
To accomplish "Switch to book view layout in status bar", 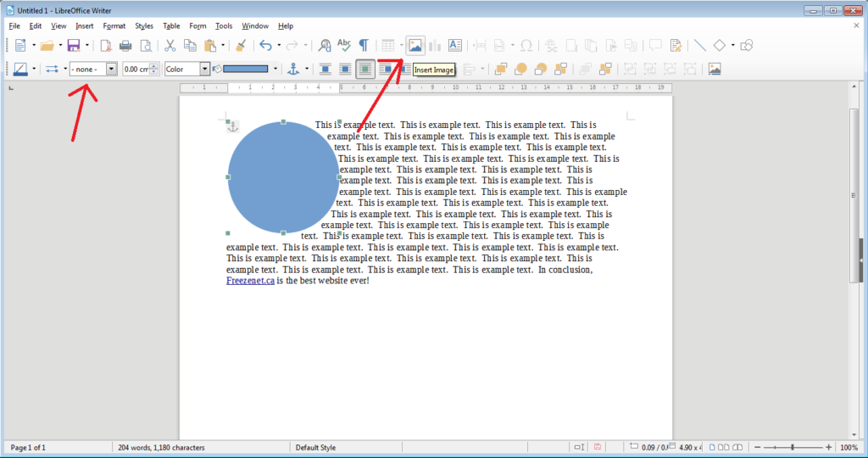I will (x=737, y=447).
